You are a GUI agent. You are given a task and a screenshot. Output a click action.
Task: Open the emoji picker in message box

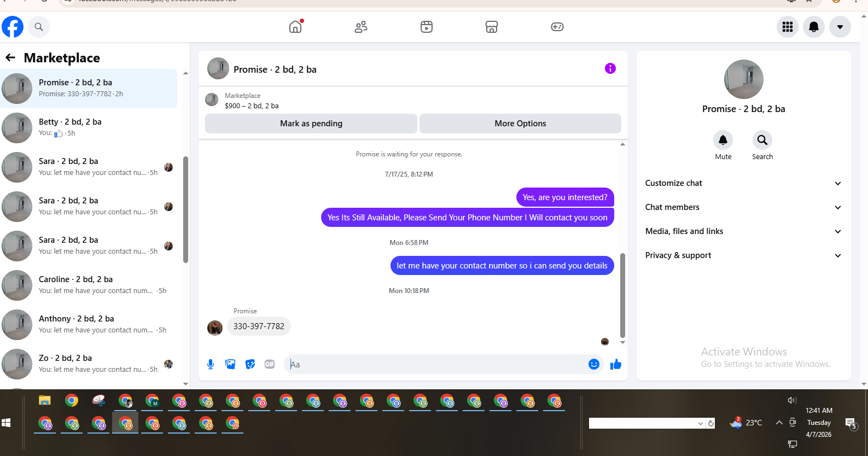[x=594, y=364]
